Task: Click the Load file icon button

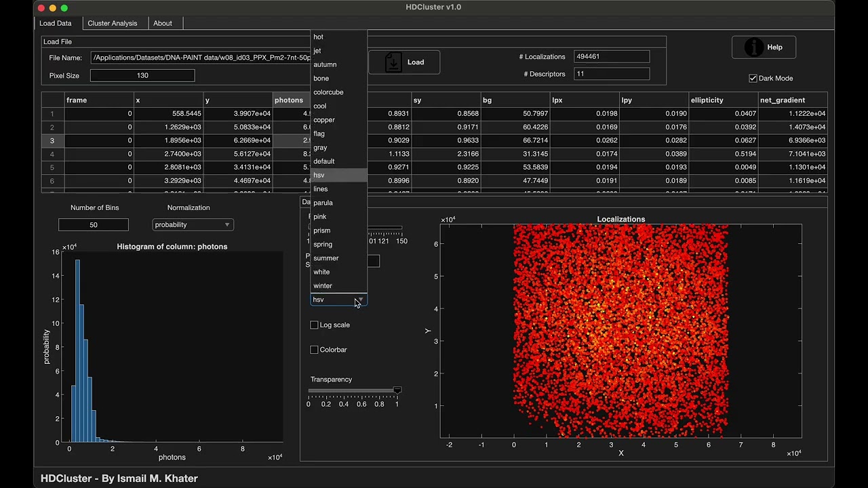Action: point(404,62)
